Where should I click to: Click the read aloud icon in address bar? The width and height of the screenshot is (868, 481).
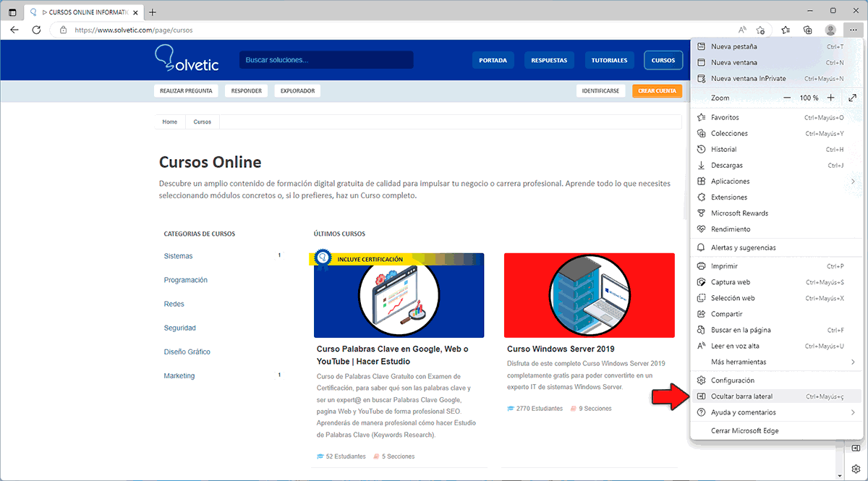point(743,30)
